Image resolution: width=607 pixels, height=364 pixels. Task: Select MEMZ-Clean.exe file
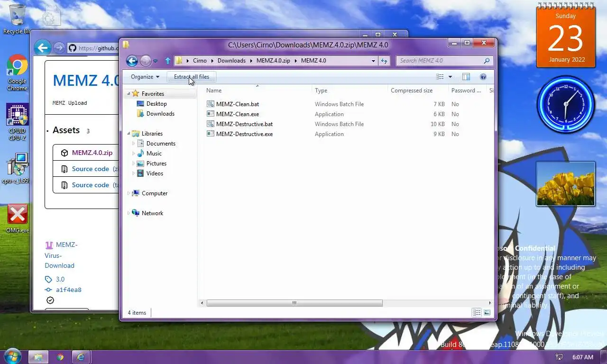pyautogui.click(x=238, y=114)
